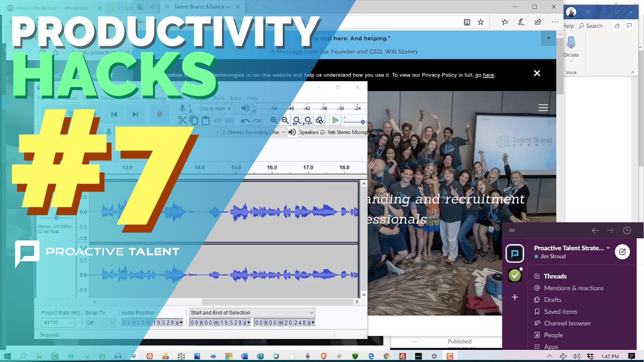This screenshot has height=362, width=644.
Task: Click the Paste icon in Audacity
Action: coord(205,120)
